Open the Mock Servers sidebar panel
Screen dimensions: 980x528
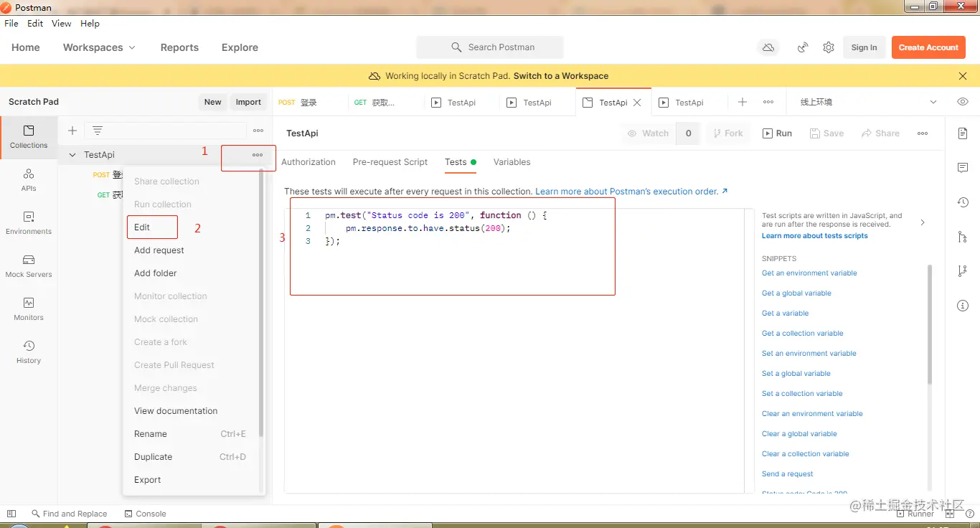click(29, 265)
